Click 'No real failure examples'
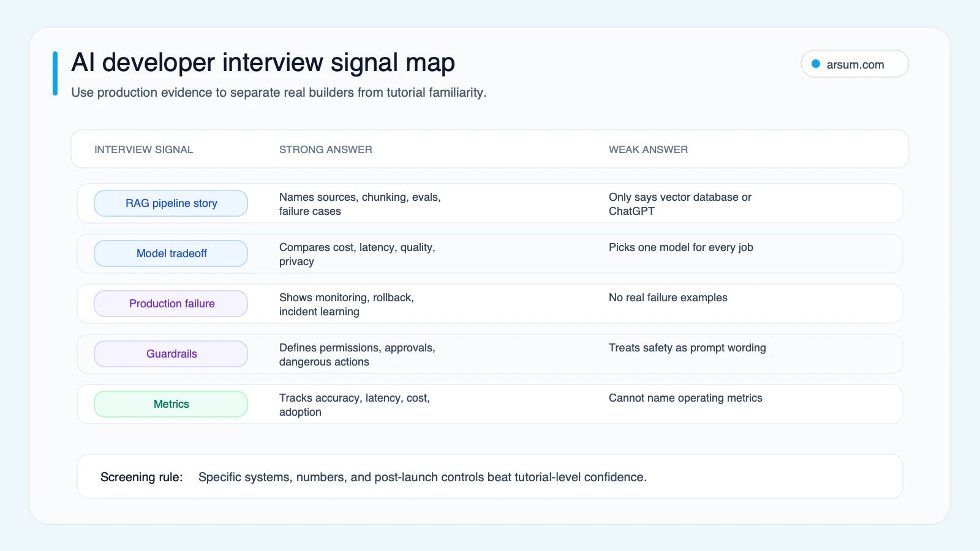The width and height of the screenshot is (980, 551). tap(668, 298)
